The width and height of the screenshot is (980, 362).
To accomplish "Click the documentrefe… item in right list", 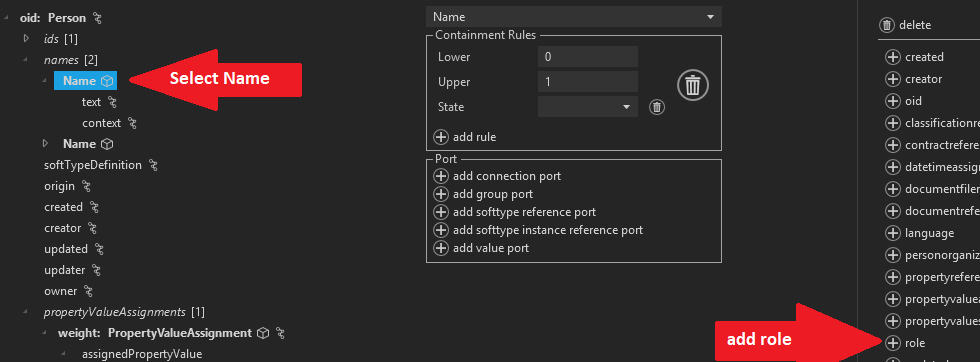I will click(x=942, y=211).
